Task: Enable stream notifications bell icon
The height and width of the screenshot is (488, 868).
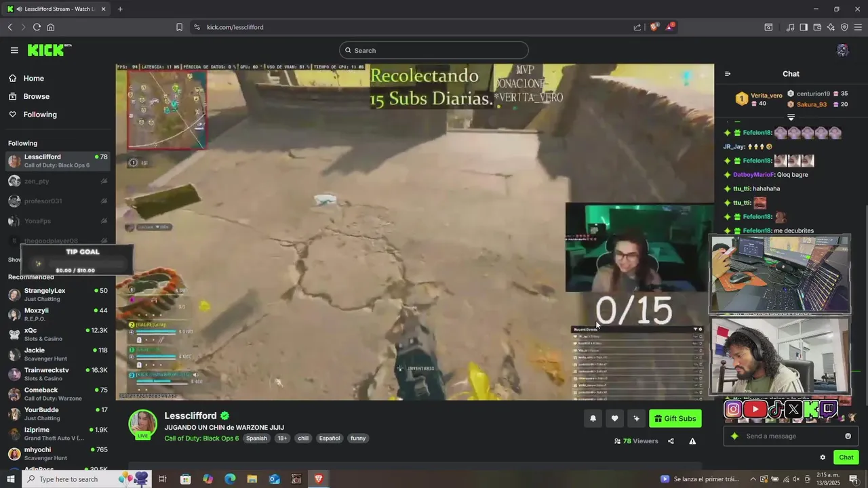Action: 593,419
